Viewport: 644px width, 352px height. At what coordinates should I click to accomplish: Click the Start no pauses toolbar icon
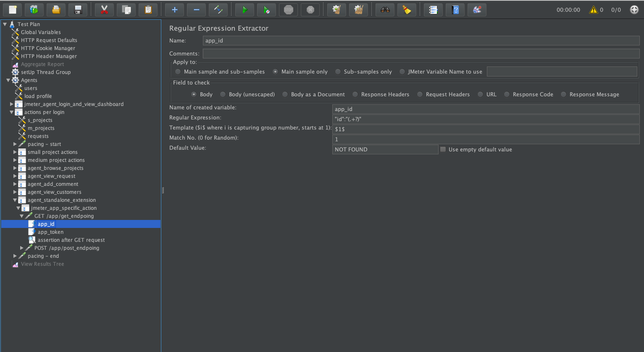266,9
